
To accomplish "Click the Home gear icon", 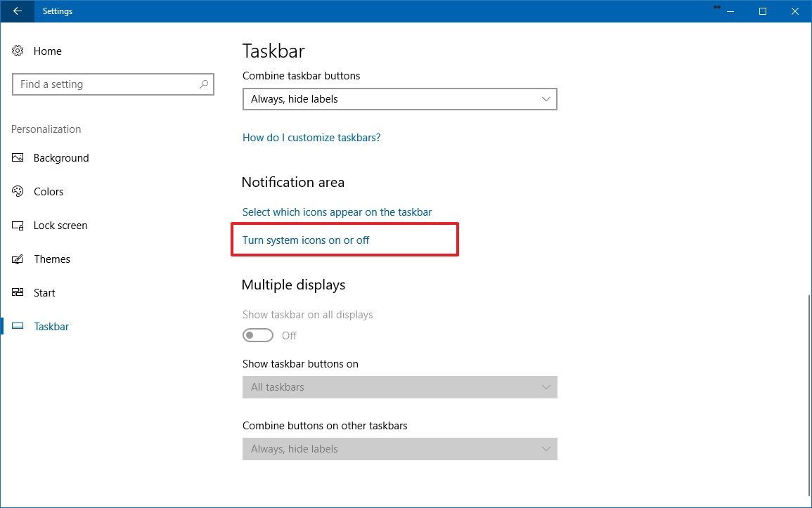I will 18,51.
